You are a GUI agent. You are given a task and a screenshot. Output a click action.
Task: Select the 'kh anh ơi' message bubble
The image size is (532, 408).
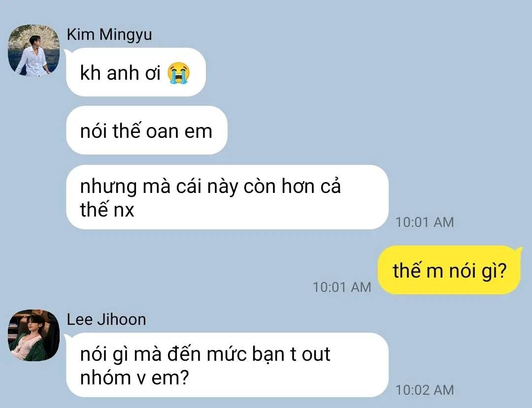tap(136, 72)
